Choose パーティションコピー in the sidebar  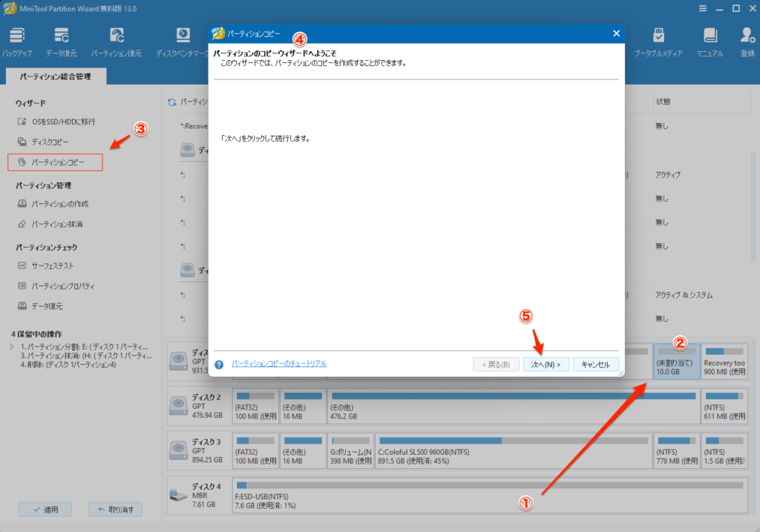[56, 161]
